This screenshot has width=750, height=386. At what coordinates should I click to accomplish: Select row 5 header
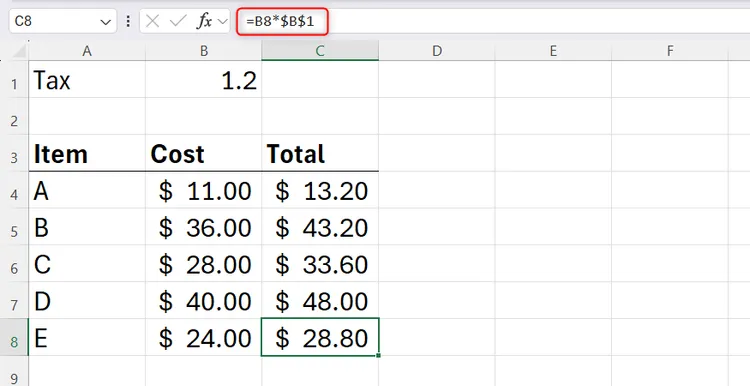tap(14, 227)
